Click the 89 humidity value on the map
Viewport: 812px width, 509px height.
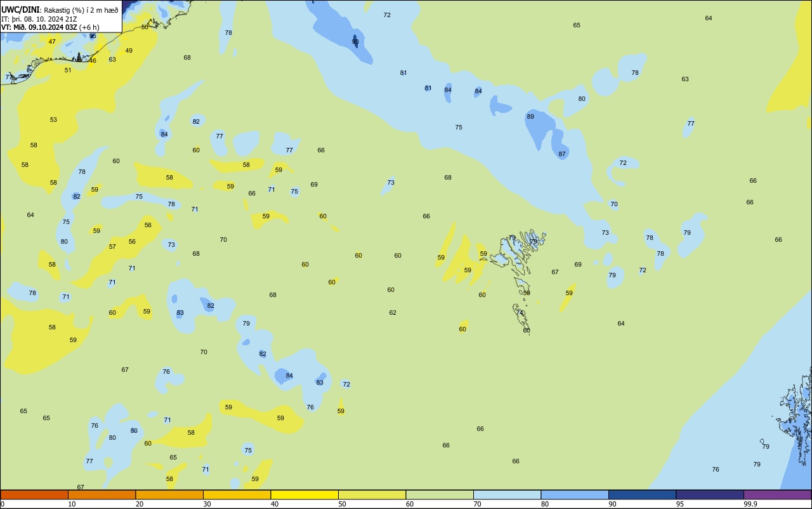coord(530,116)
